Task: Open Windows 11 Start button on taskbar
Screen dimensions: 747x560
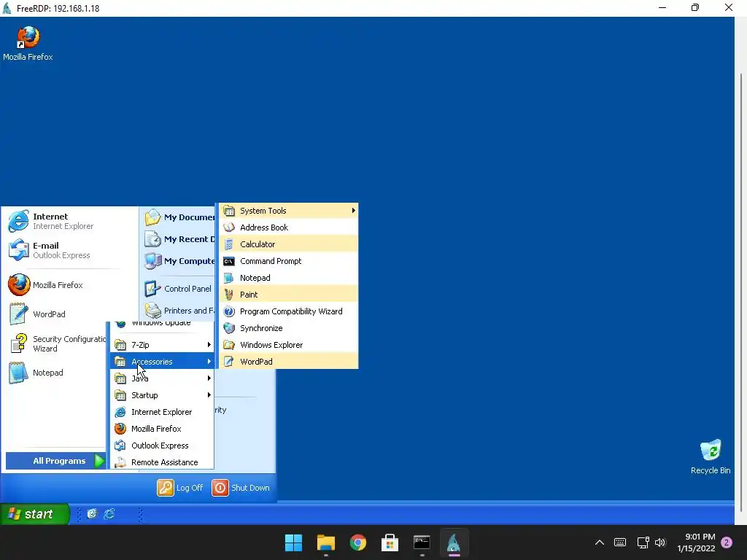Action: (x=293, y=542)
